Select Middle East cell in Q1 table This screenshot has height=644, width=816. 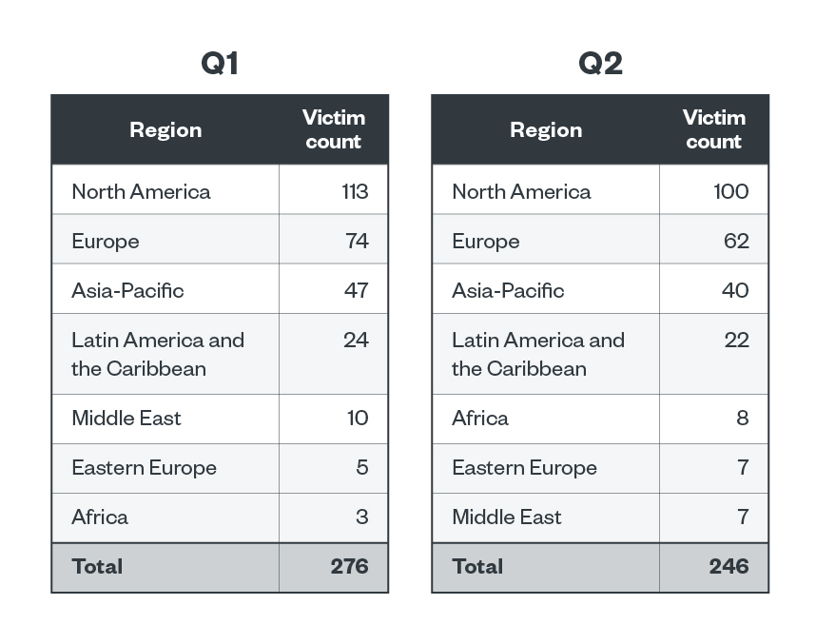(126, 418)
